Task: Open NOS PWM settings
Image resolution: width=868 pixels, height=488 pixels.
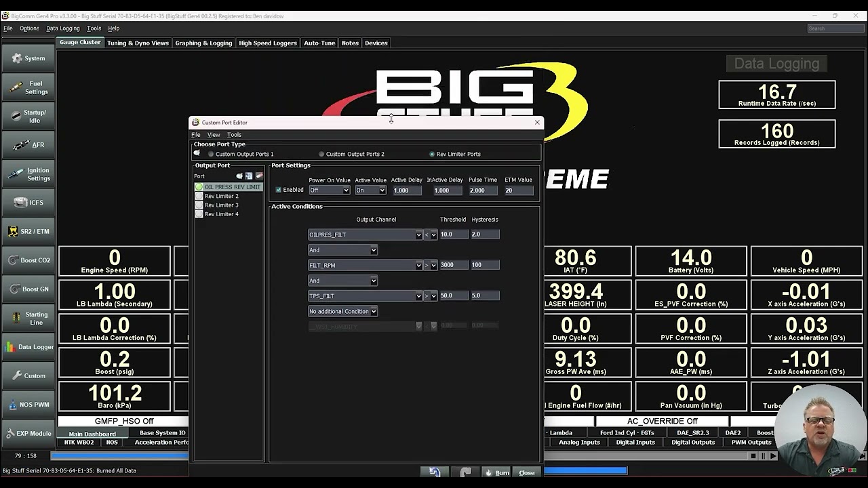Action: click(x=28, y=405)
